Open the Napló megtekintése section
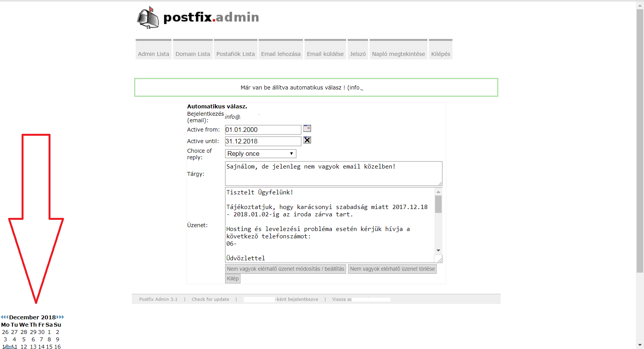 398,54
